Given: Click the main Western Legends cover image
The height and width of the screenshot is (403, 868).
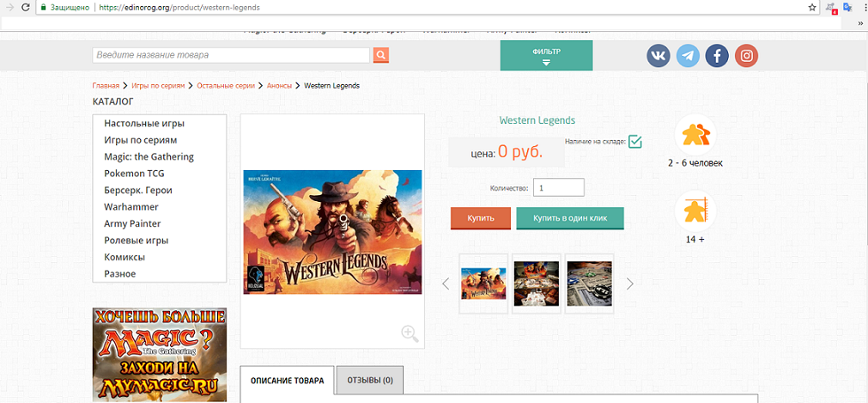Looking at the screenshot, I should point(333,232).
